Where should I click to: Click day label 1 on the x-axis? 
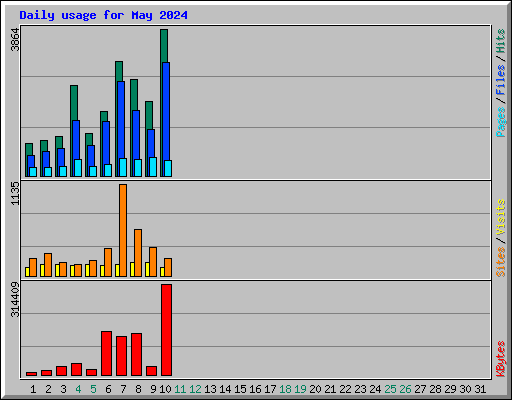33,389
